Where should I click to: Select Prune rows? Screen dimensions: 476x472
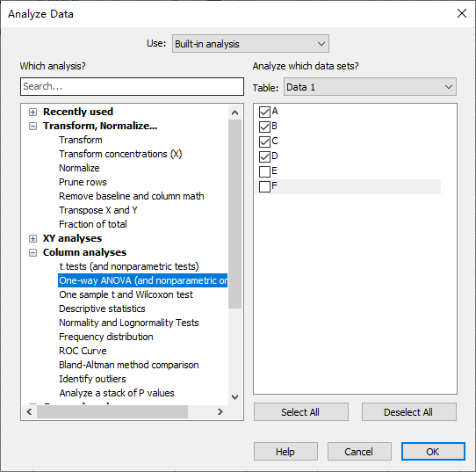(83, 182)
